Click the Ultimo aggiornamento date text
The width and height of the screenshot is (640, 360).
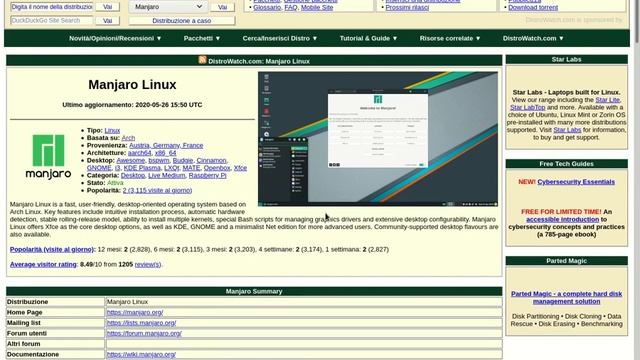[132, 105]
